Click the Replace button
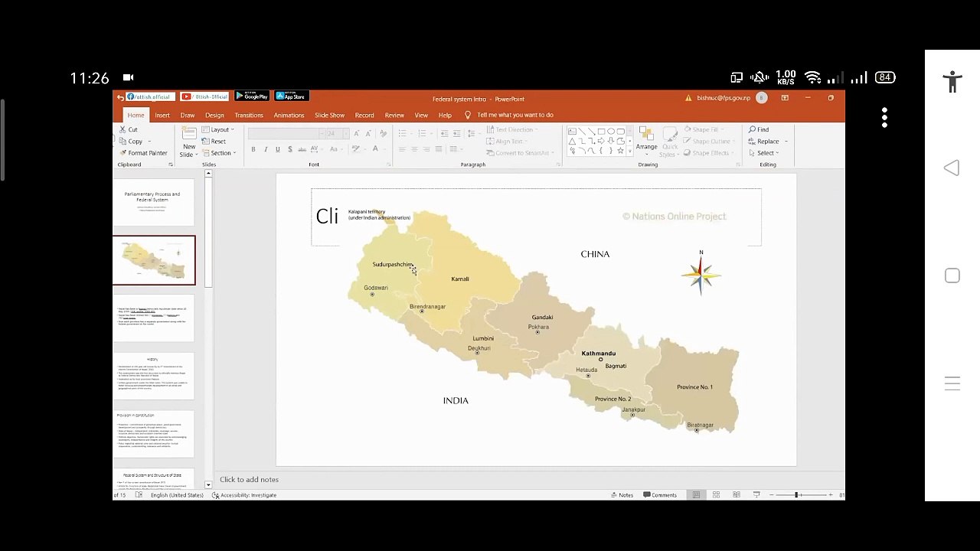 [x=764, y=142]
